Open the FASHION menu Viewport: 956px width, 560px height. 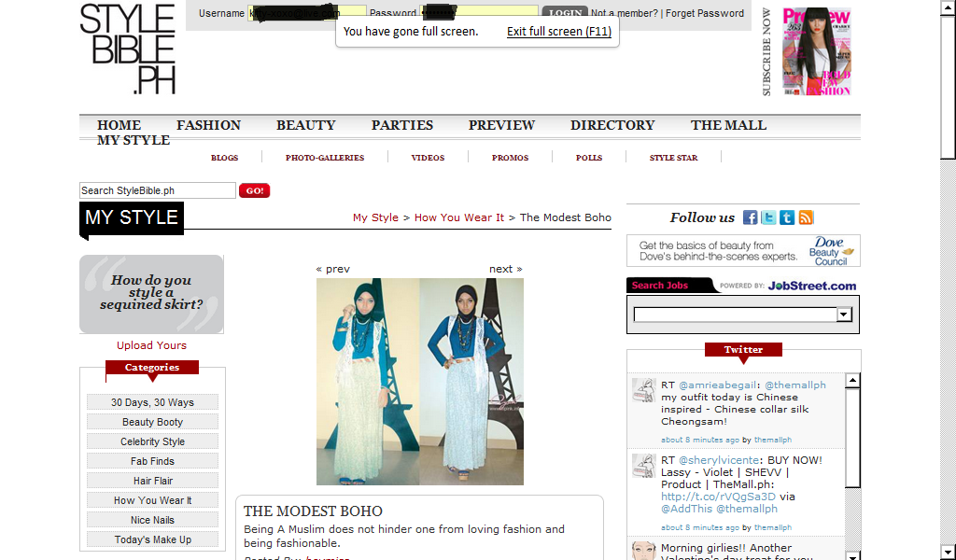click(208, 125)
